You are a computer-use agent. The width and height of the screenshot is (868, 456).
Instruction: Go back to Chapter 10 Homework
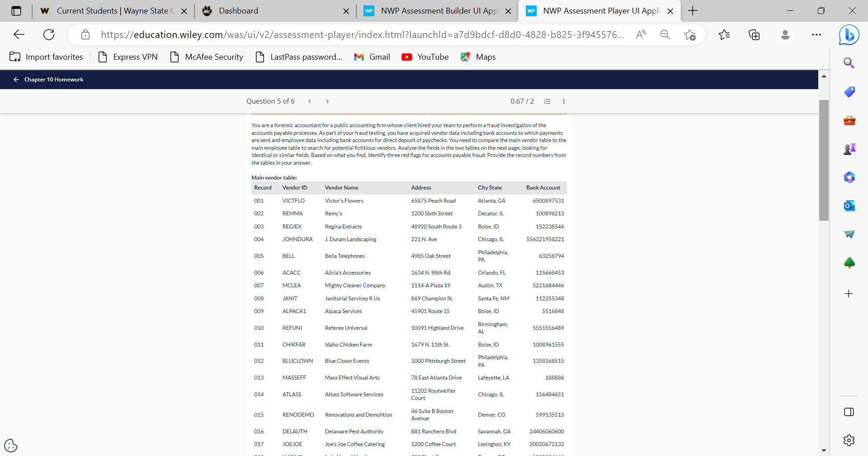(x=48, y=80)
